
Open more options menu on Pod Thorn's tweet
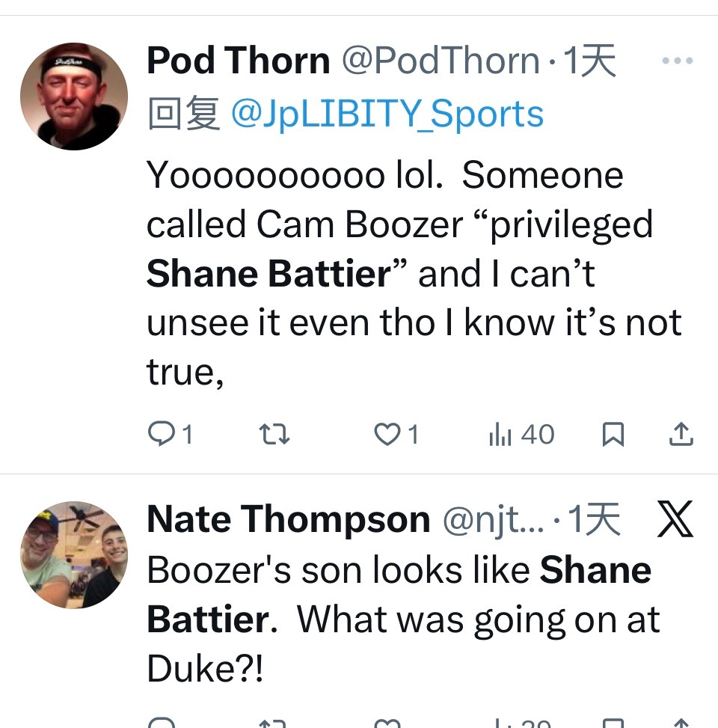click(678, 61)
